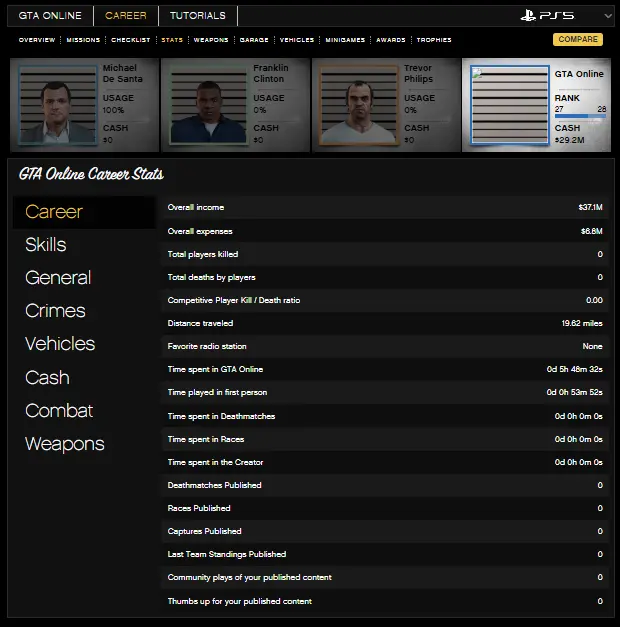This screenshot has width=620, height=627.
Task: Click the Overall income stat row
Action: tap(385, 208)
